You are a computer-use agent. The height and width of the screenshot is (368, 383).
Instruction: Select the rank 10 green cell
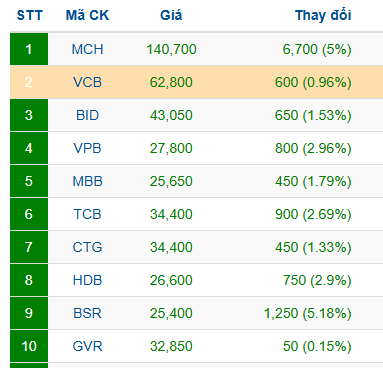coord(29,346)
